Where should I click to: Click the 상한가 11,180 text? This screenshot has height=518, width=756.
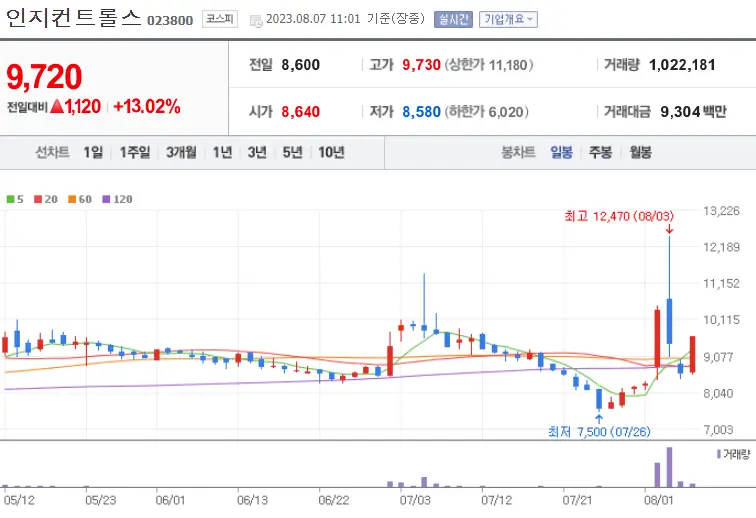point(489,65)
